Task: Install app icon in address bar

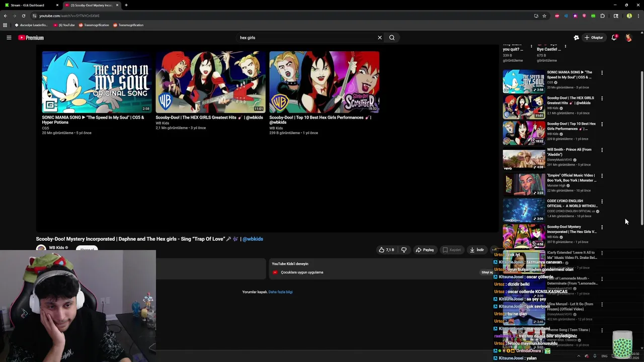Action: click(x=536, y=16)
